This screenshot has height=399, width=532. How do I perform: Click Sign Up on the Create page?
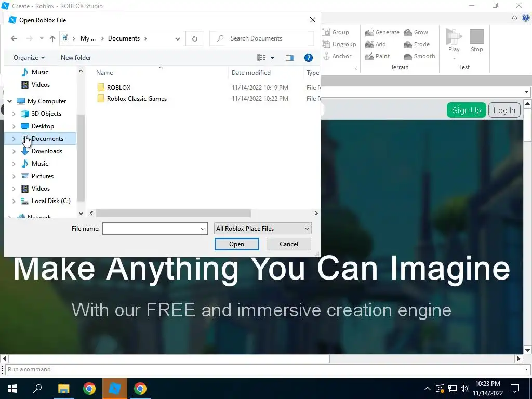466,110
